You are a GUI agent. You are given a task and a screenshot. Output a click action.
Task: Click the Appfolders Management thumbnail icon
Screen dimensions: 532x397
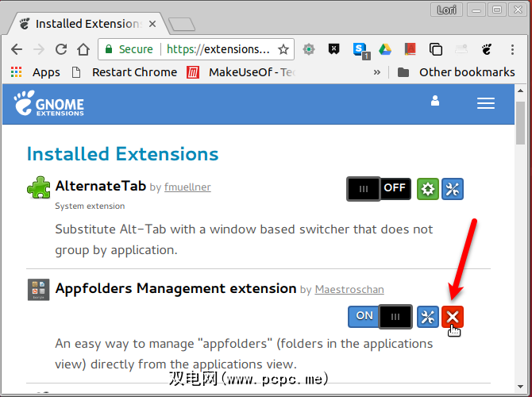coord(38,290)
